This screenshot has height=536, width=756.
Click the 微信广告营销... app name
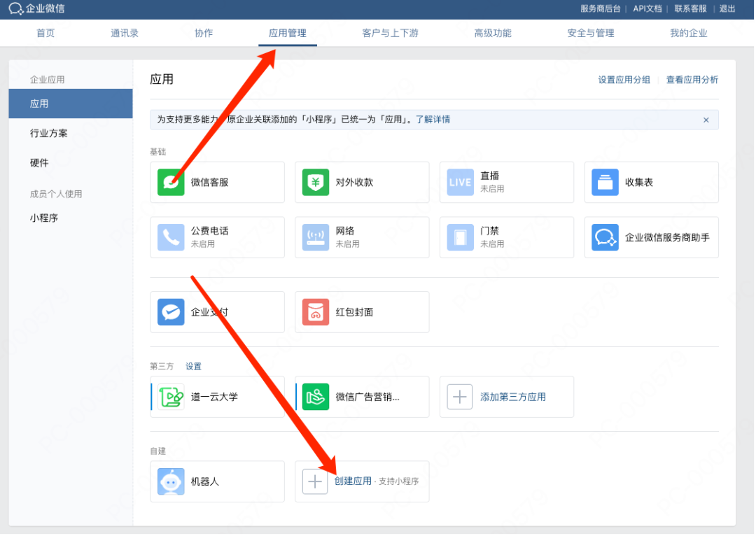click(x=367, y=397)
